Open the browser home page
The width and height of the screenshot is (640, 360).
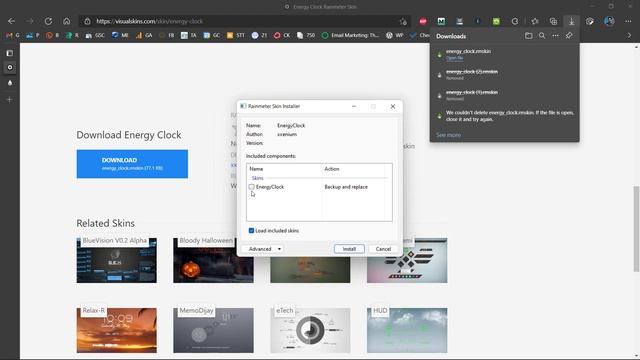click(x=67, y=21)
